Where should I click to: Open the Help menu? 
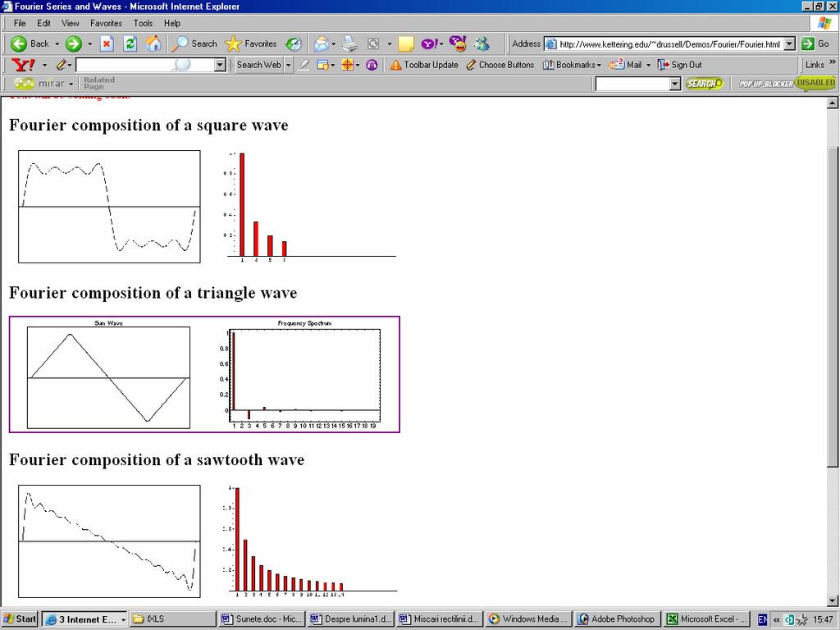(x=172, y=23)
